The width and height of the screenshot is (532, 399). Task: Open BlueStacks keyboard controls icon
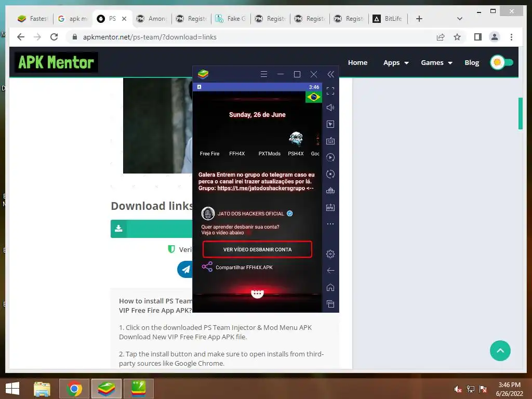(330, 141)
